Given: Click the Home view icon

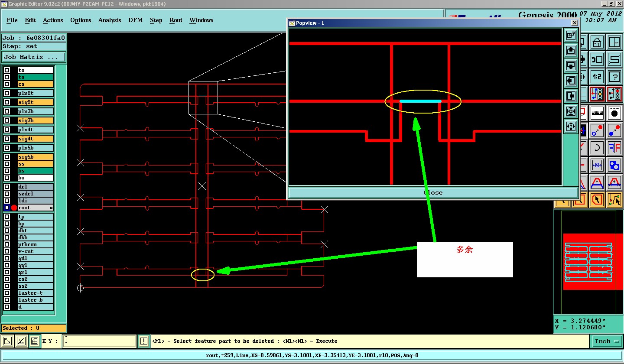Looking at the screenshot, I should coord(597,42).
